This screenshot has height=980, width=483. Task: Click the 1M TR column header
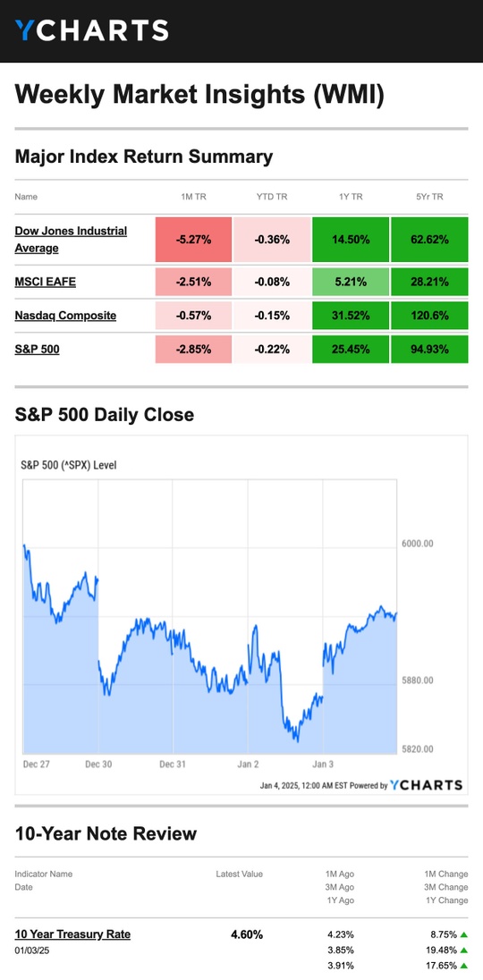[x=194, y=197]
